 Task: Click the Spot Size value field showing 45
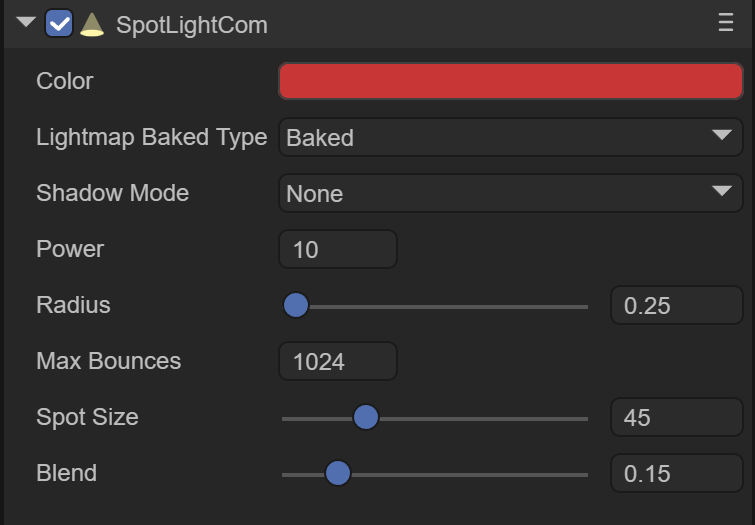tap(676, 418)
